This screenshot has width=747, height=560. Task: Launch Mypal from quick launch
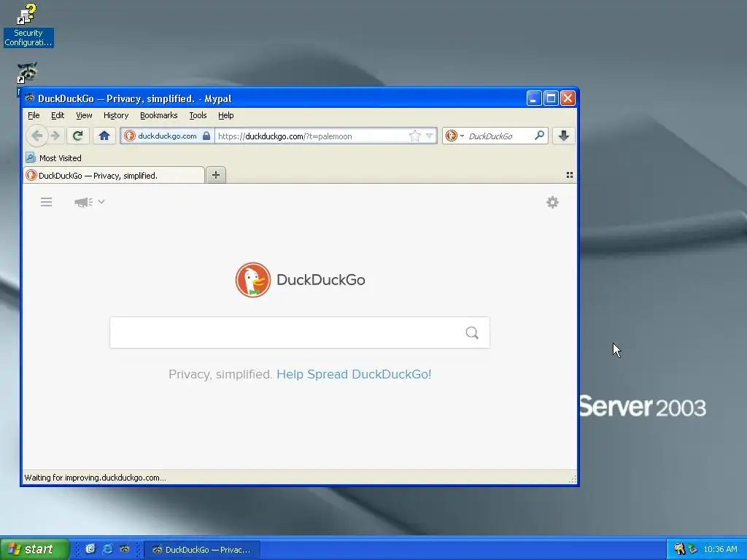(x=125, y=549)
